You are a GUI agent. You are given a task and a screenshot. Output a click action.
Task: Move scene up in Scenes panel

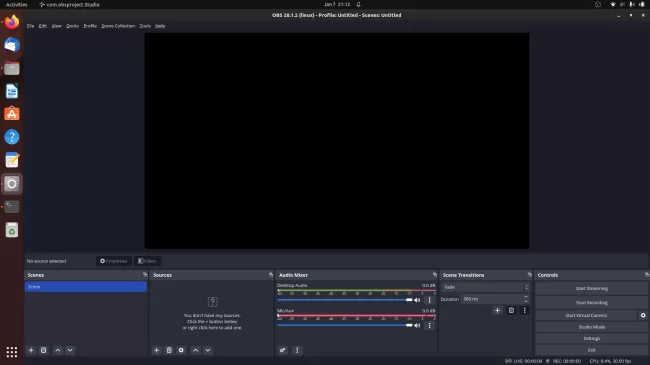(x=58, y=350)
